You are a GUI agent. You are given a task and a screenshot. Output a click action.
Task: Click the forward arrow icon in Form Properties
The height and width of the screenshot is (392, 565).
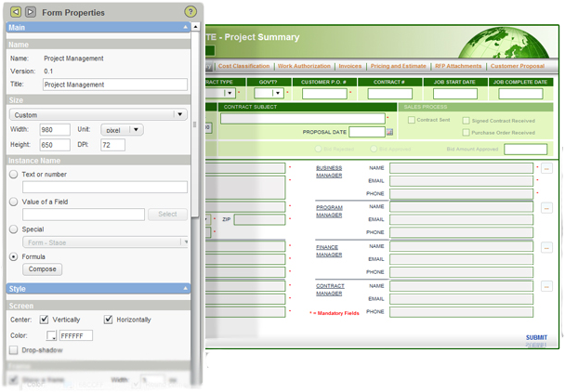31,12
